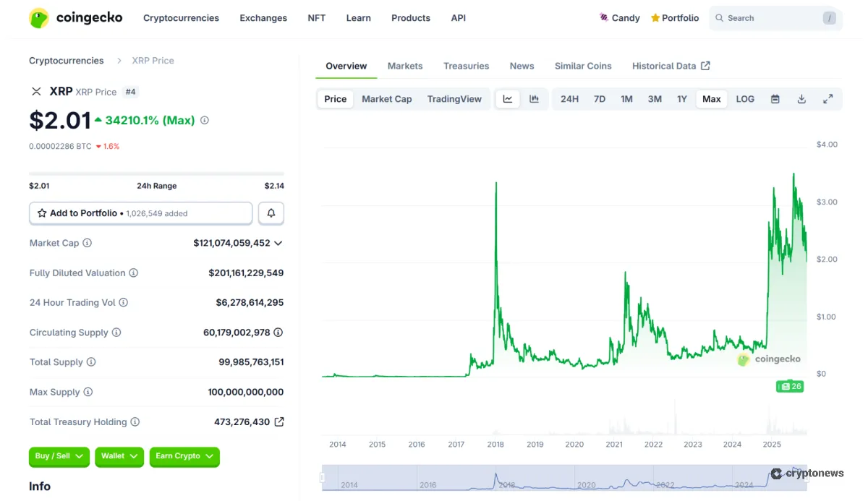Open the Wallet dropdown
This screenshot has width=868, height=501.
click(x=119, y=457)
